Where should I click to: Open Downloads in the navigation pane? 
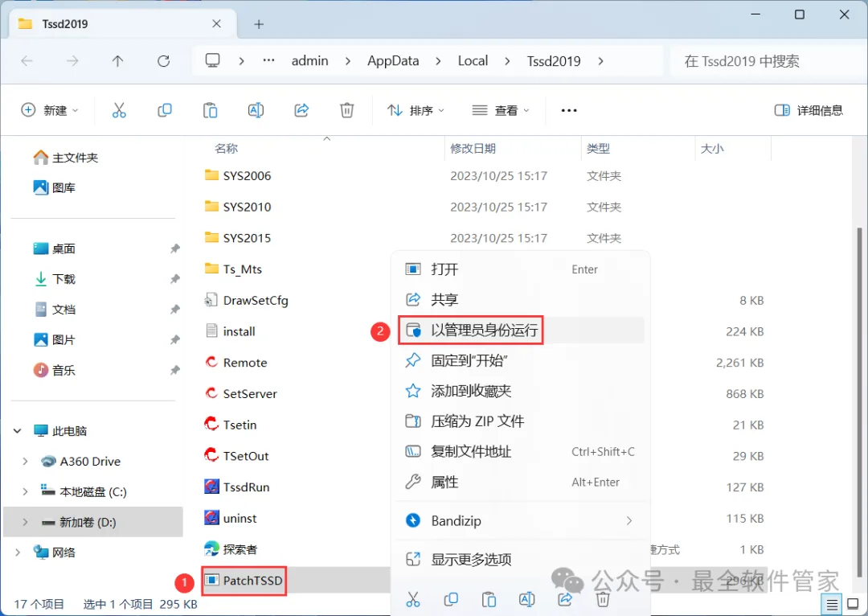55,278
